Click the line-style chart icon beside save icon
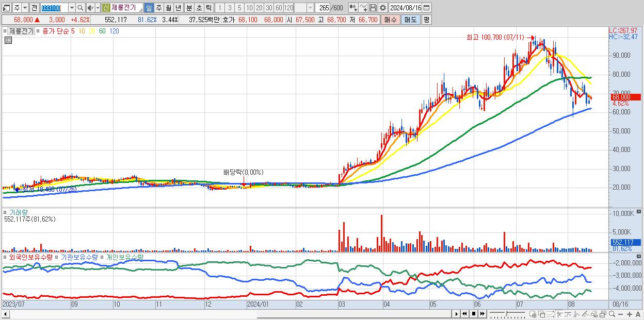The width and height of the screenshot is (644, 320). click(363, 8)
